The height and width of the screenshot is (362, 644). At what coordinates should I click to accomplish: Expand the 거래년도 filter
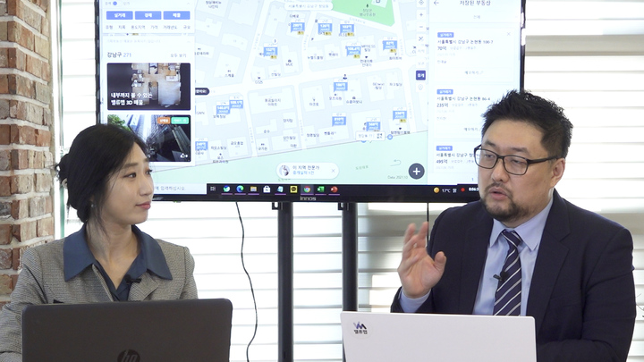(170, 27)
